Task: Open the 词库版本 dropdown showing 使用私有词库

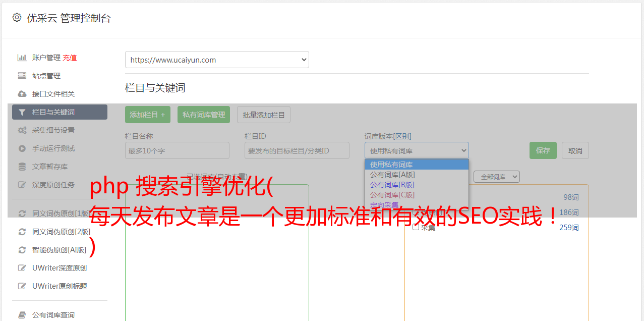Action: coord(417,150)
